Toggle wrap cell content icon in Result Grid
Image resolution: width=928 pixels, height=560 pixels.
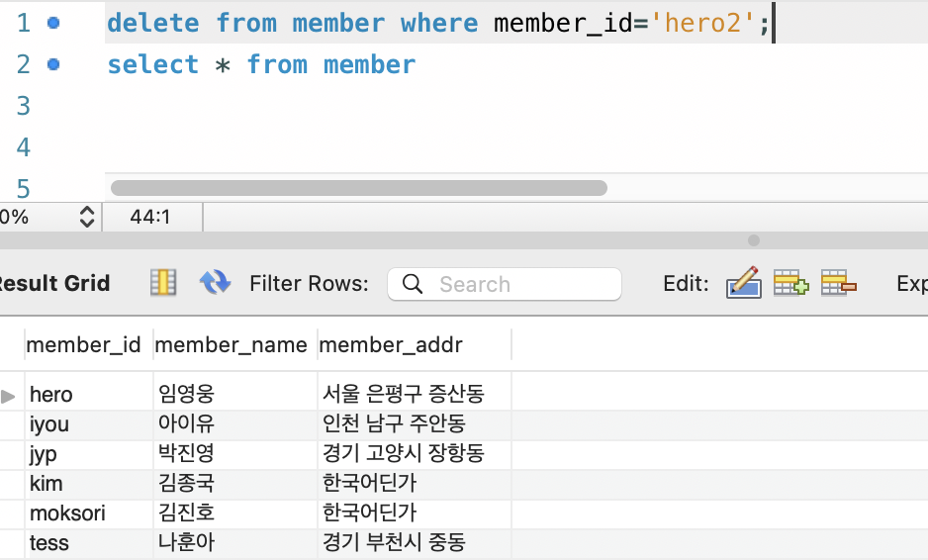pos(163,282)
